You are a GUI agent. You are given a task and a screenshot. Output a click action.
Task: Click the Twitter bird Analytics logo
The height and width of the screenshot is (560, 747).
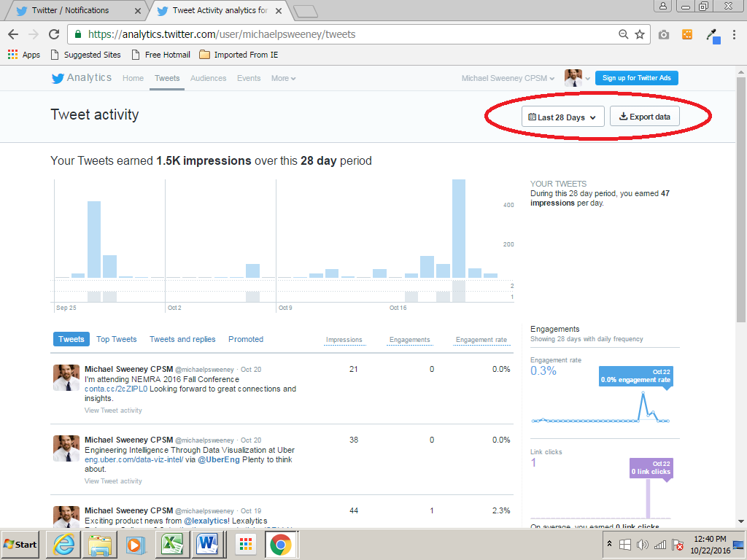(x=80, y=78)
